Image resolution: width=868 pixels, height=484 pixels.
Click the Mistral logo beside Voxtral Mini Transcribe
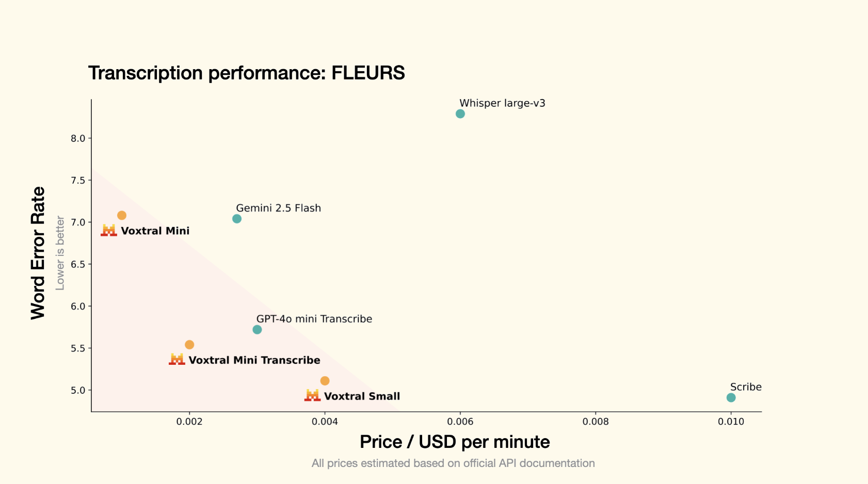177,359
